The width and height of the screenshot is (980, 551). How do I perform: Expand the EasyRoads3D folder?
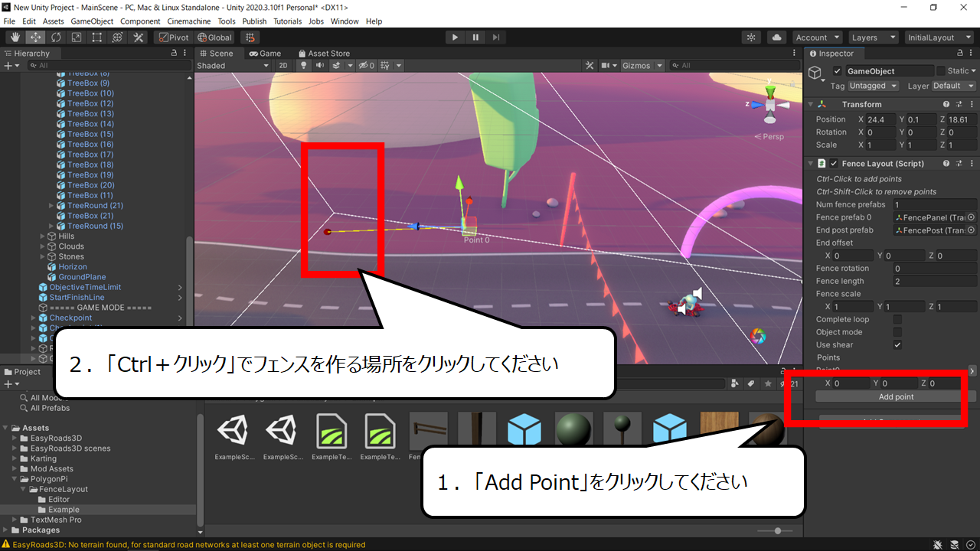tap(15, 439)
